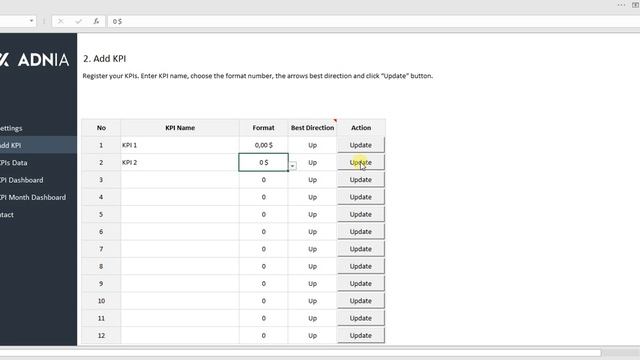Screen dimensions: 640x360
Task: Click the No column header
Action: point(101,128)
